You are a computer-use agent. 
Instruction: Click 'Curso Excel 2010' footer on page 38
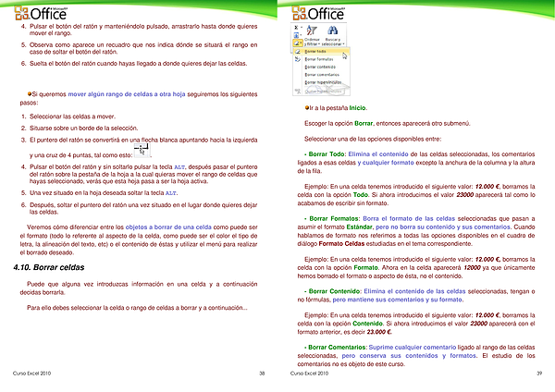coord(31,374)
